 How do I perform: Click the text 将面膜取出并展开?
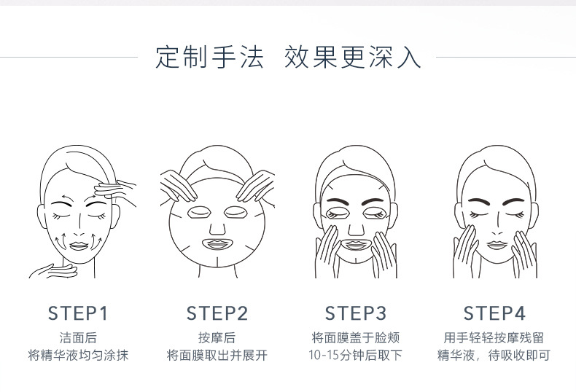pos(217,355)
